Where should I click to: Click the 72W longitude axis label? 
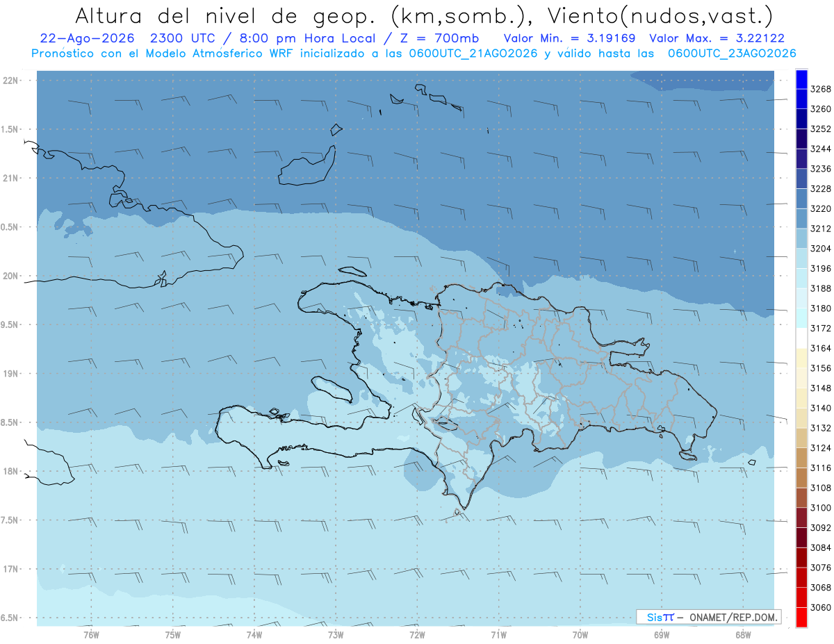click(417, 634)
